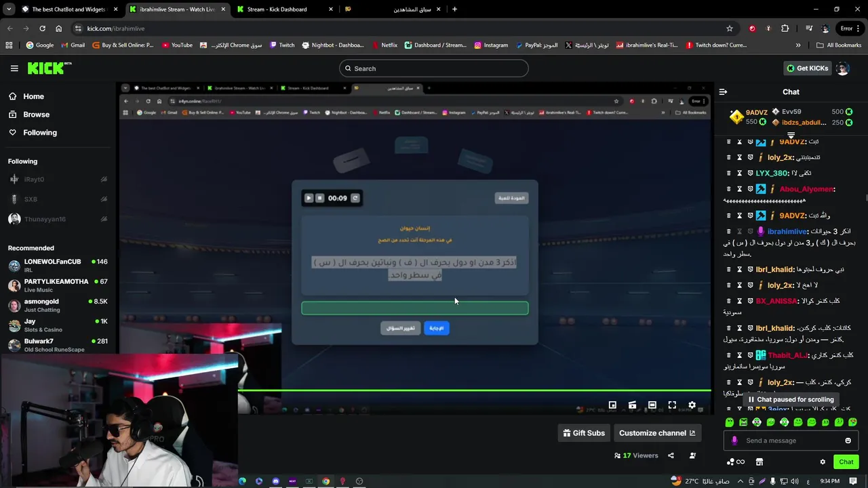Open asmongold recommended channel

[x=58, y=306]
